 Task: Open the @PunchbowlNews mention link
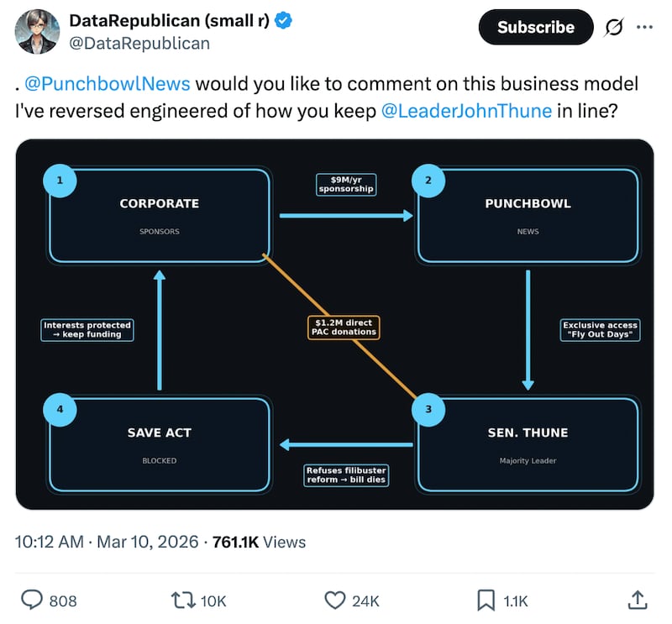pyautogui.click(x=108, y=84)
